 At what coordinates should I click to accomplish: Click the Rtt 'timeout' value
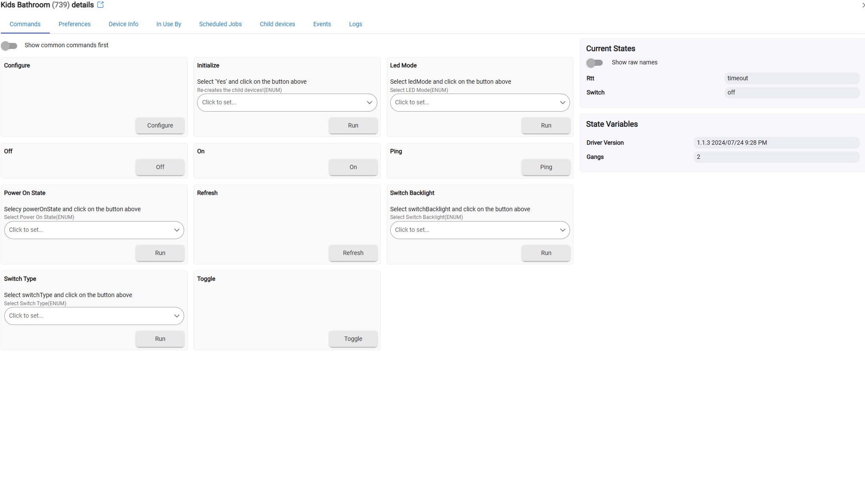[792, 78]
